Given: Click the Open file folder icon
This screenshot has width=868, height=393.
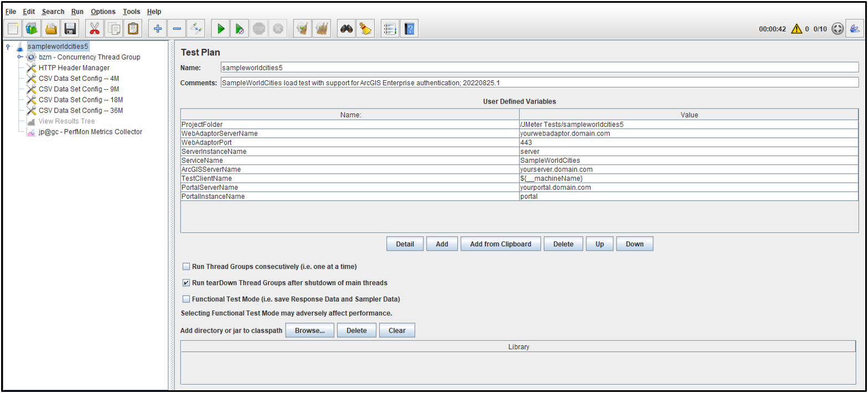Looking at the screenshot, I should point(51,28).
